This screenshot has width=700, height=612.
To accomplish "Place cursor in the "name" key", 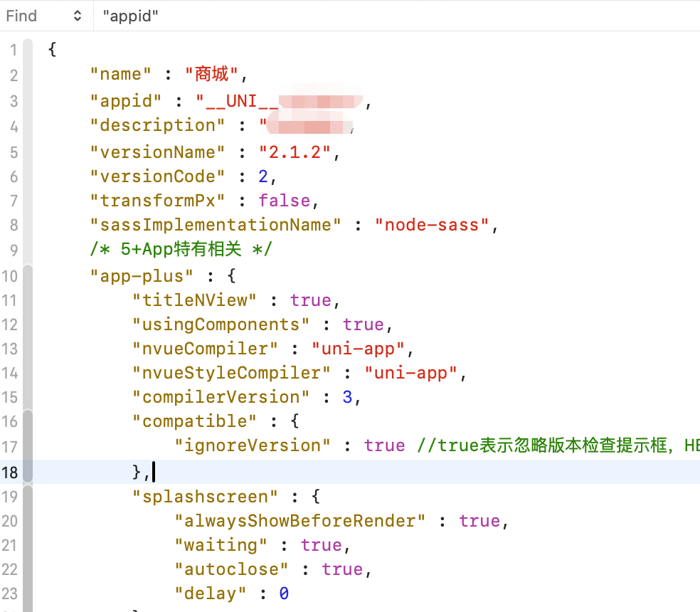I will click(x=121, y=74).
